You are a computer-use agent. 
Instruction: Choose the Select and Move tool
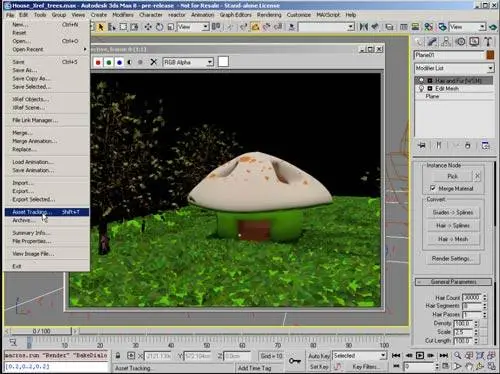click(148, 27)
